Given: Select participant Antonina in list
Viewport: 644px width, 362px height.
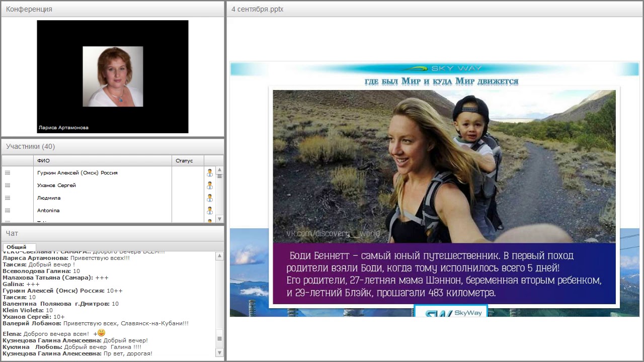Looking at the screenshot, I should [48, 210].
